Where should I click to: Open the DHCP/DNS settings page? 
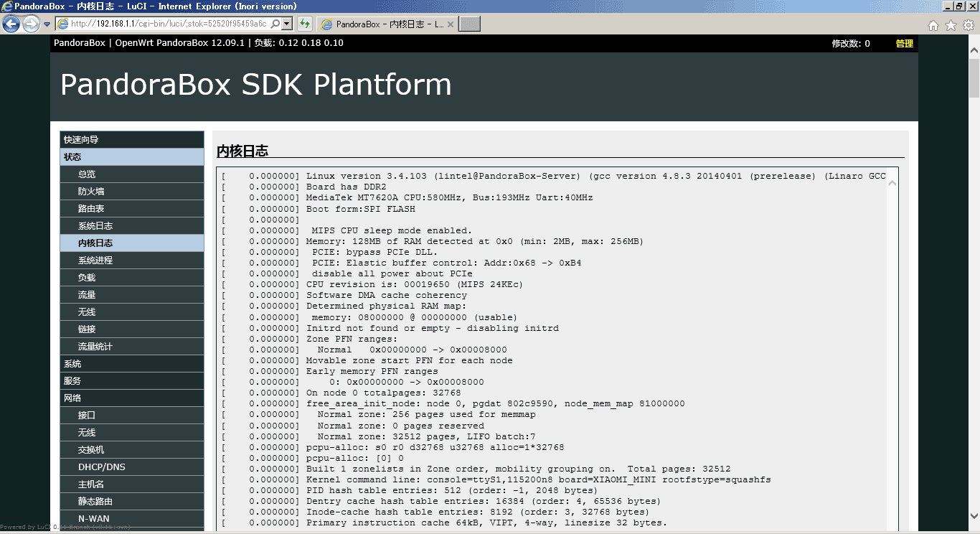[x=132, y=467]
